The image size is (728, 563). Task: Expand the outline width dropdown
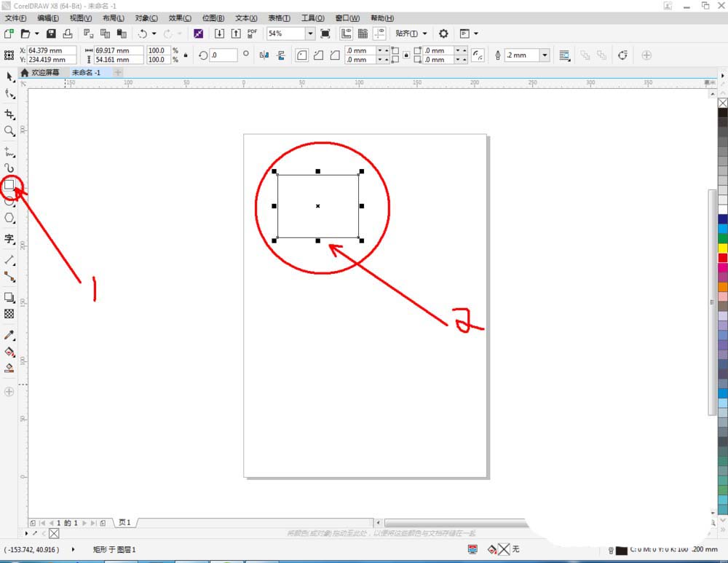[545, 55]
